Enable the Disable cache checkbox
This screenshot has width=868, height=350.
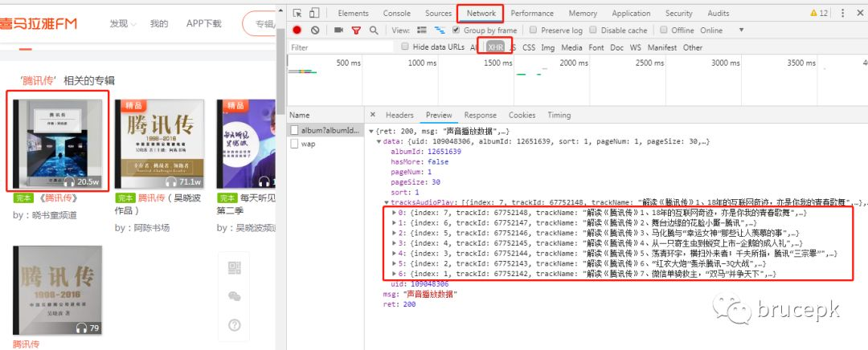pos(593,30)
